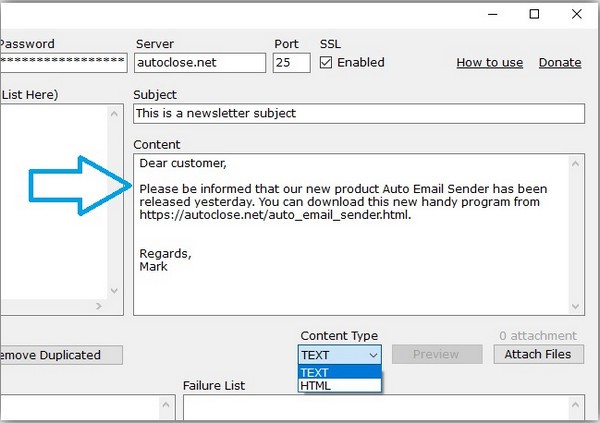Click the Preview button
Screen dimensions: 600x423
coord(436,354)
